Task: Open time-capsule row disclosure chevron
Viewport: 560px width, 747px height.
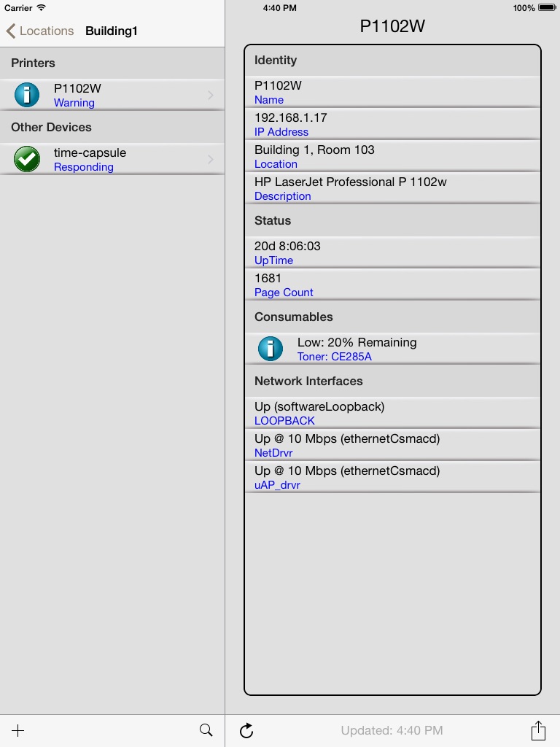Action: click(211, 159)
